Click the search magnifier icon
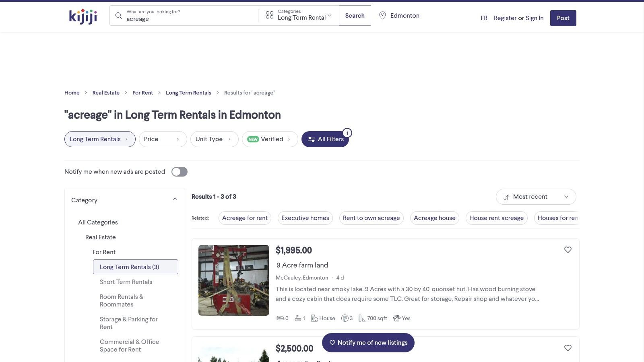 pos(118,16)
